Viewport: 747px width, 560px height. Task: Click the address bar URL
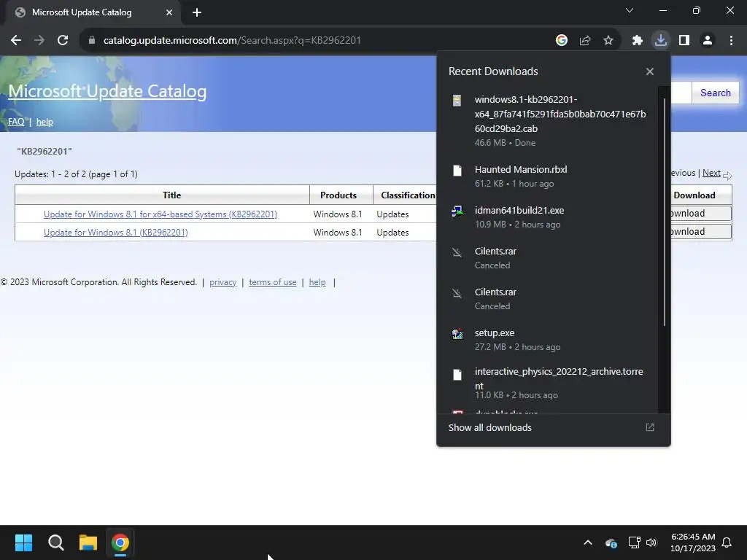(232, 41)
